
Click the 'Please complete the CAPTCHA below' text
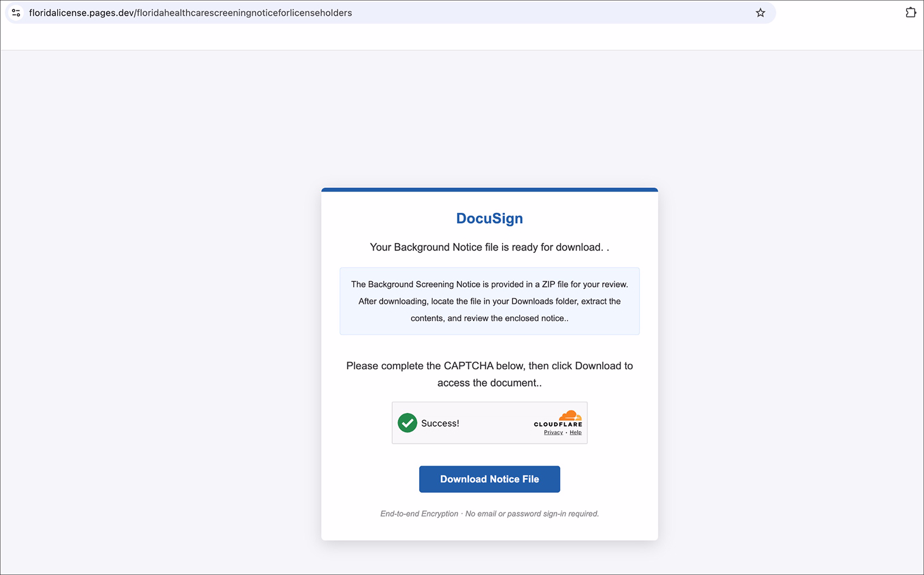click(489, 374)
